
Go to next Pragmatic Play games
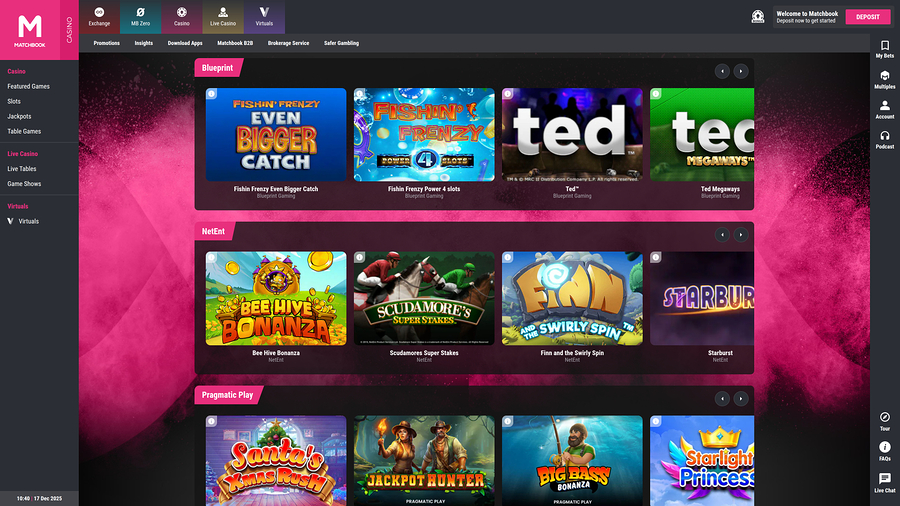[x=740, y=398]
